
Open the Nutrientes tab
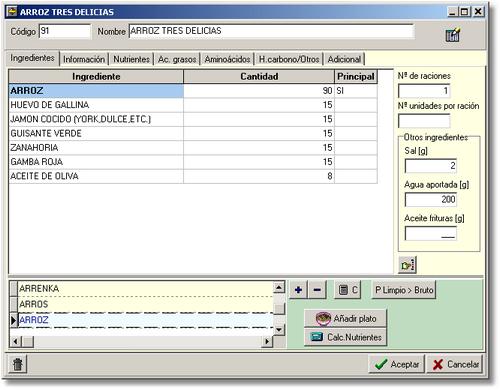[x=131, y=59]
